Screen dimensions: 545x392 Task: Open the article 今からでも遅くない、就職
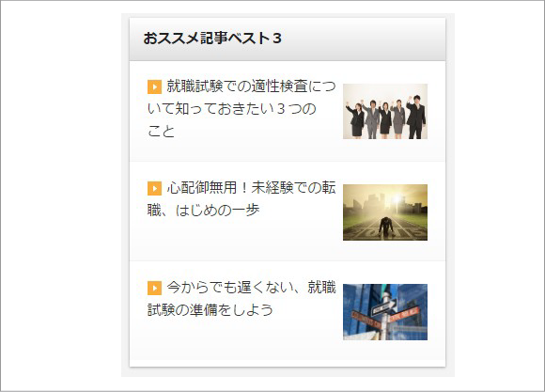[x=241, y=299]
